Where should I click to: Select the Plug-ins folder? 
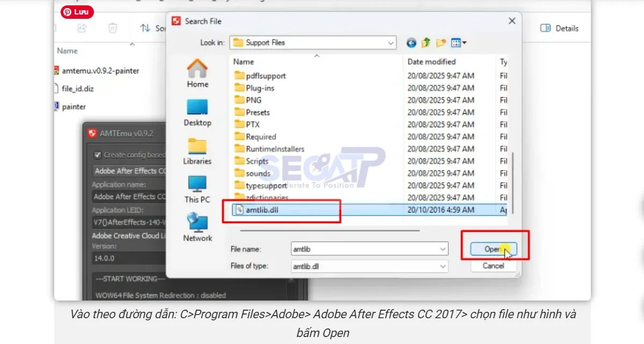point(254,88)
